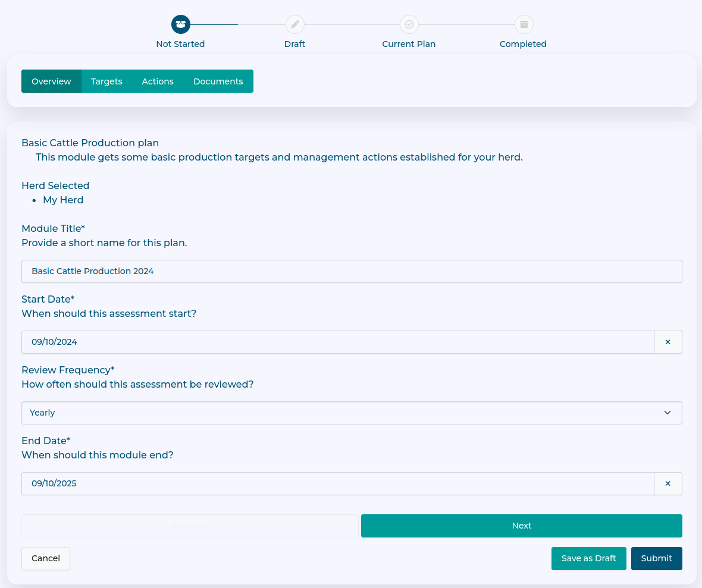Image resolution: width=702 pixels, height=588 pixels.
Task: Open the Targets tab
Action: tap(106, 81)
